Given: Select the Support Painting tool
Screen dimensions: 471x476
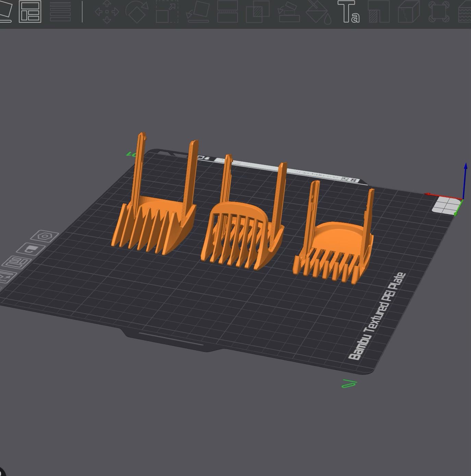Looking at the screenshot, I should (x=289, y=12).
